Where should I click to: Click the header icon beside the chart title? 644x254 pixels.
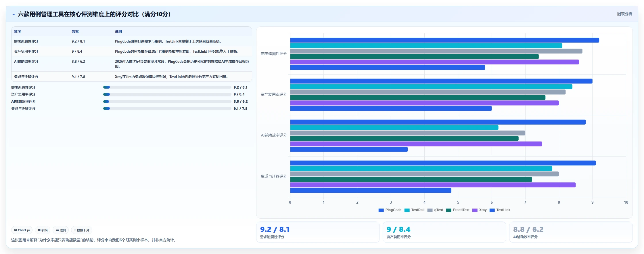tap(14, 14)
